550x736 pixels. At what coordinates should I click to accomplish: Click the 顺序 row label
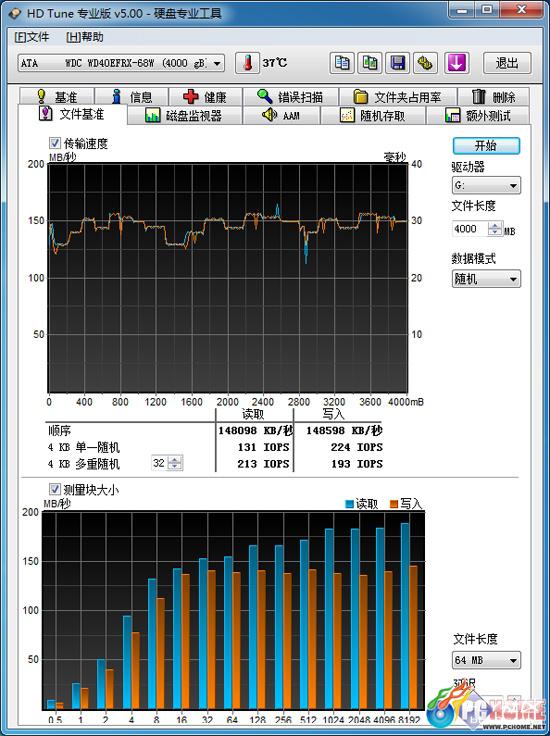[60, 430]
